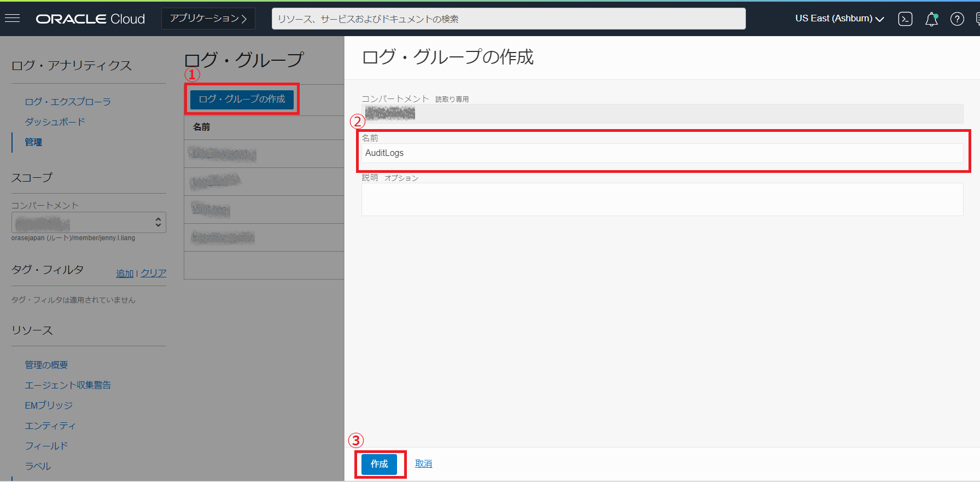Open the アプリケーション dropdown menu
This screenshot has width=980, height=482.
[x=208, y=19]
